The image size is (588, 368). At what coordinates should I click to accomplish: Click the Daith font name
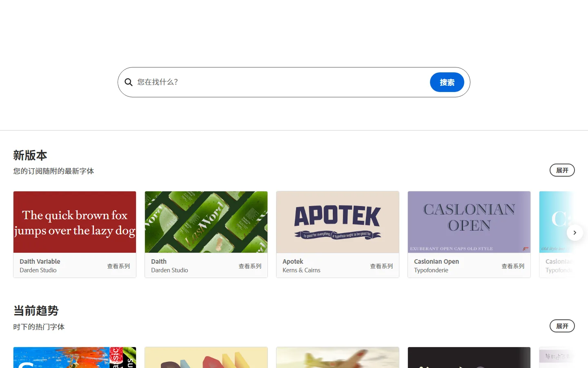pos(159,261)
